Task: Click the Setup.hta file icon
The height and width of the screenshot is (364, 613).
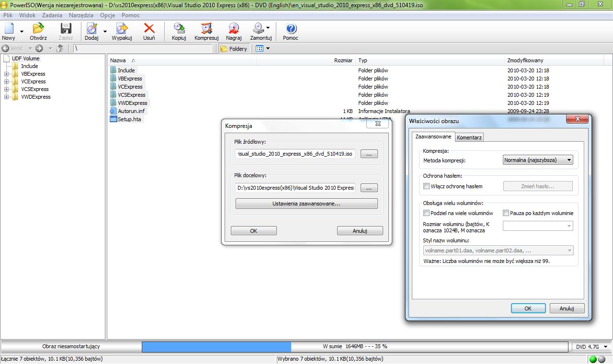Action: (114, 119)
